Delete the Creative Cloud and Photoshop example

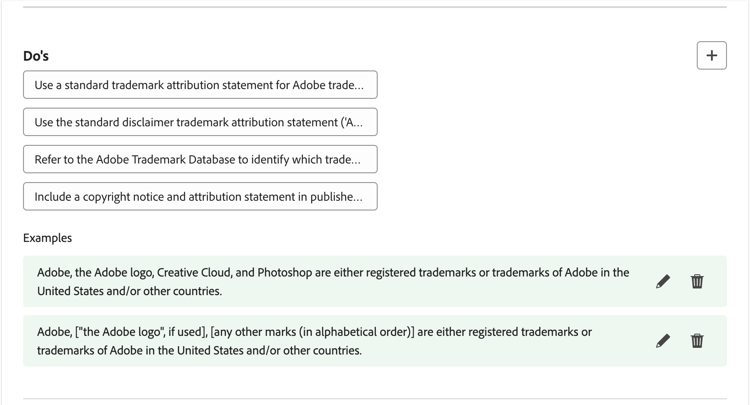[x=697, y=282]
